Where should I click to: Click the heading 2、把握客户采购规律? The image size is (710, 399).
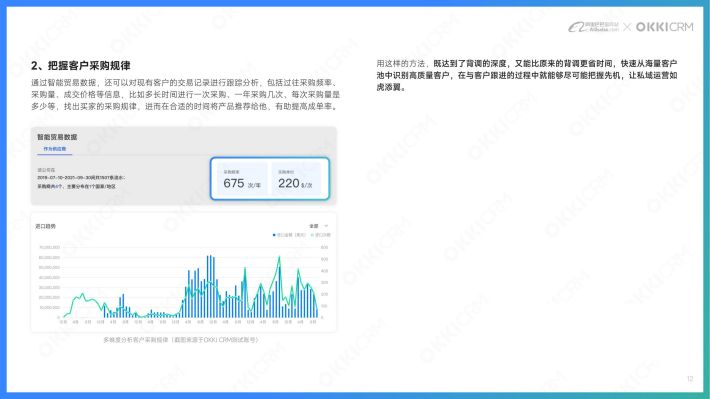(x=81, y=66)
